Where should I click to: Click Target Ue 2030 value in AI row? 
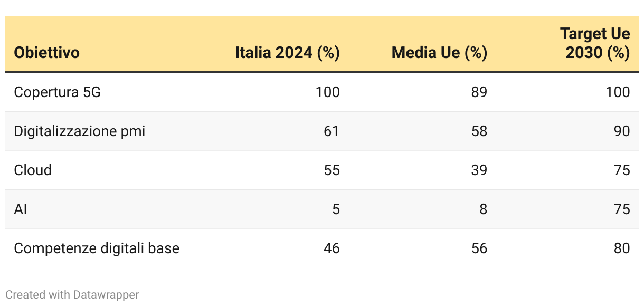pyautogui.click(x=622, y=209)
